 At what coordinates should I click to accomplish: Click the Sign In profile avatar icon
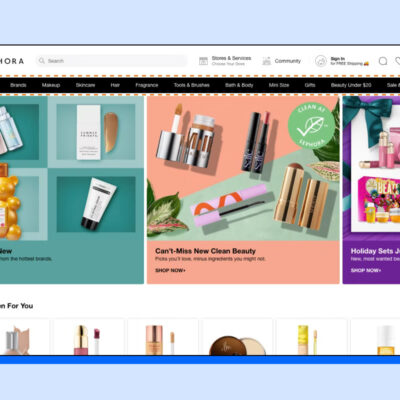[x=321, y=61]
